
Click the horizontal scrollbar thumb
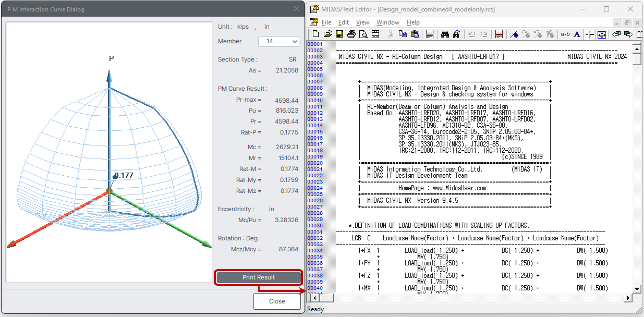tap(326, 298)
